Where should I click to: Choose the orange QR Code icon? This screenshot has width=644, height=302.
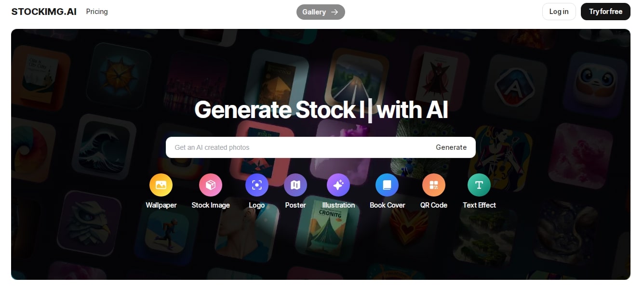[434, 185]
